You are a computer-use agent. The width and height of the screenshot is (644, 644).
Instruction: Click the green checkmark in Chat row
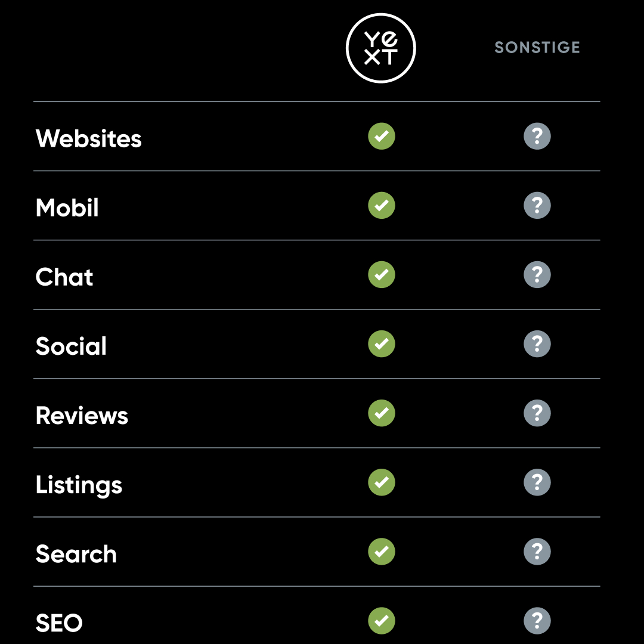click(x=382, y=274)
